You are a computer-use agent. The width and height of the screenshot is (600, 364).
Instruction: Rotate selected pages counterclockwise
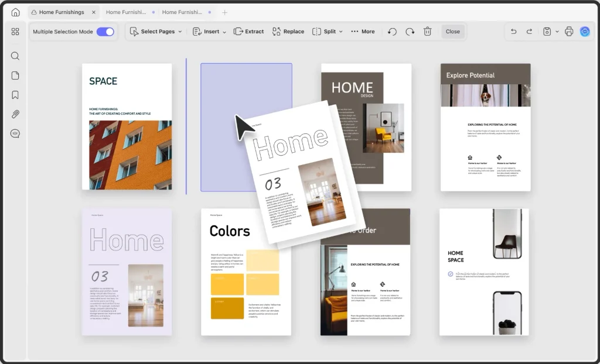coord(392,32)
